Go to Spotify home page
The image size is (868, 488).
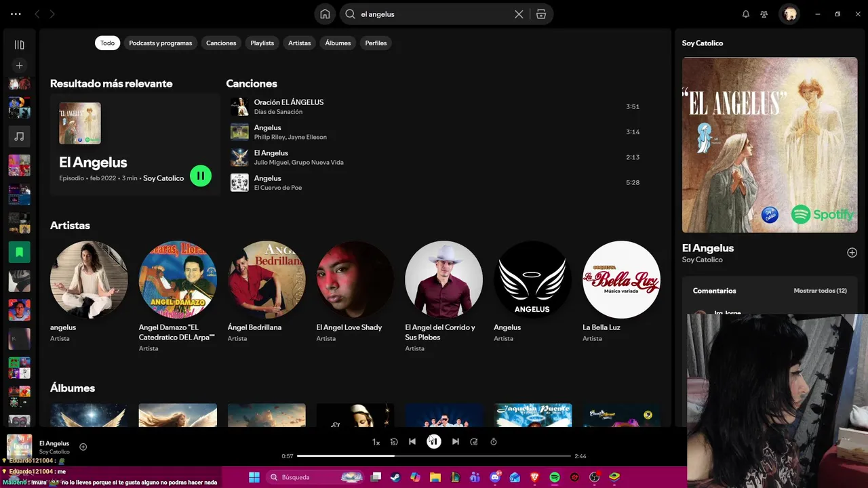click(x=325, y=14)
